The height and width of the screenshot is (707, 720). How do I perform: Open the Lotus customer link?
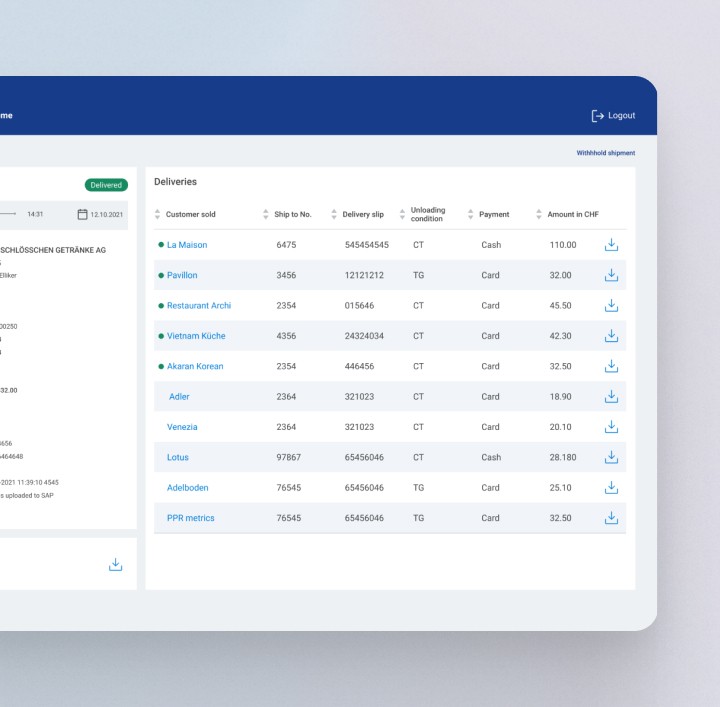[178, 457]
